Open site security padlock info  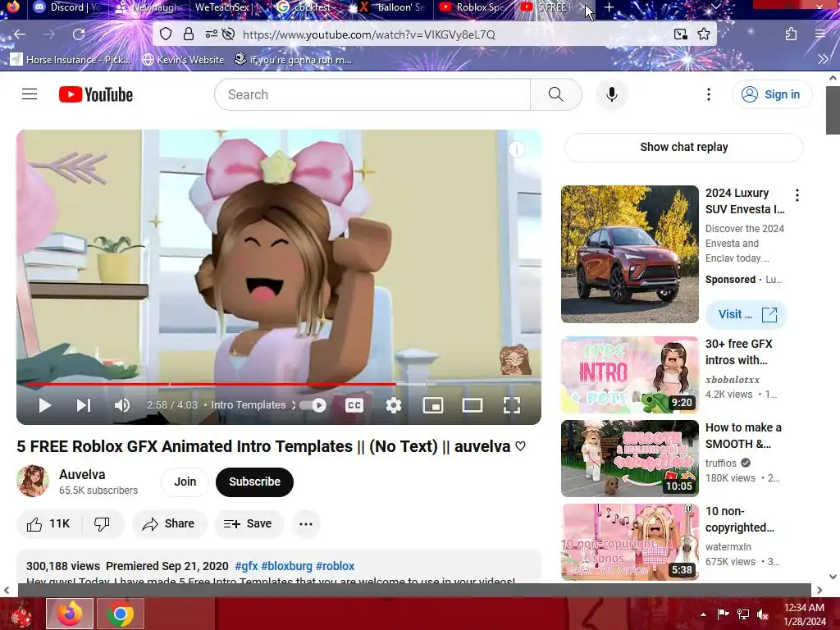[x=189, y=34]
